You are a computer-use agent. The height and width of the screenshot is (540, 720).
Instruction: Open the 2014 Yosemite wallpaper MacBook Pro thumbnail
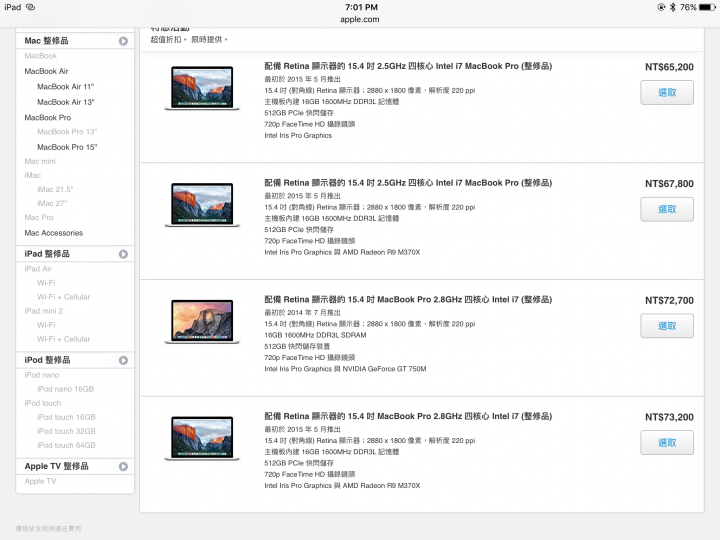202,321
